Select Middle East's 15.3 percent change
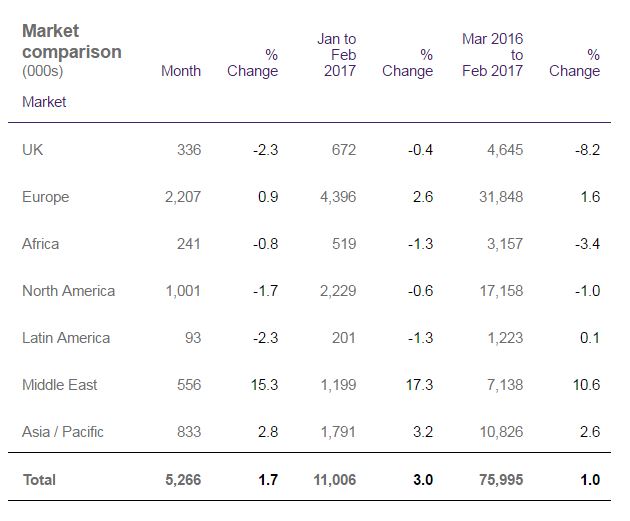The height and width of the screenshot is (521, 630). pyautogui.click(x=263, y=385)
